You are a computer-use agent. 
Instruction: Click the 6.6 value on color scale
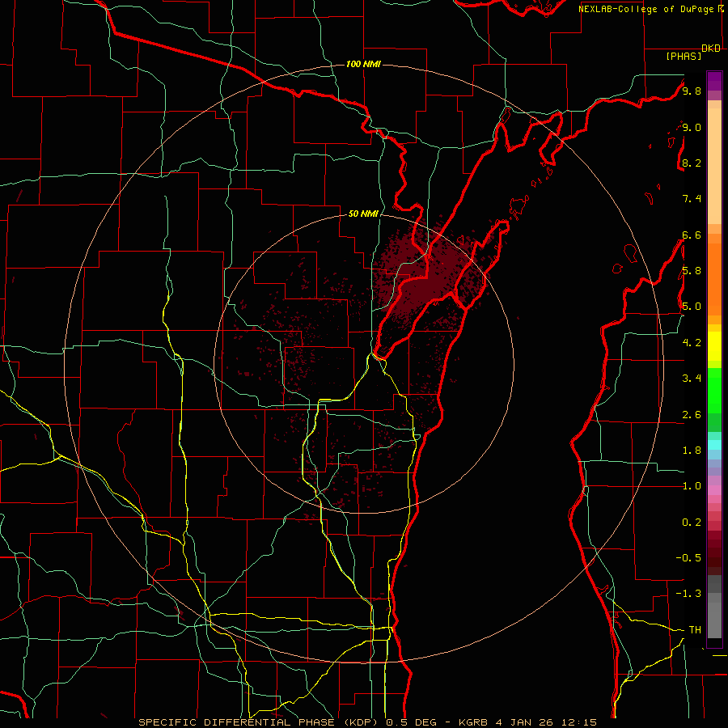point(692,235)
